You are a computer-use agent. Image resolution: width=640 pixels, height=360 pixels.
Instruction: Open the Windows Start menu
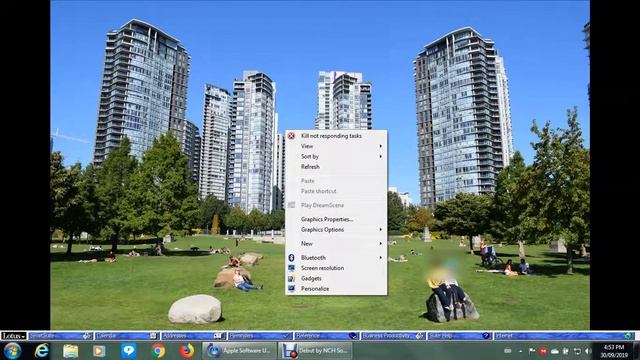(x=12, y=351)
